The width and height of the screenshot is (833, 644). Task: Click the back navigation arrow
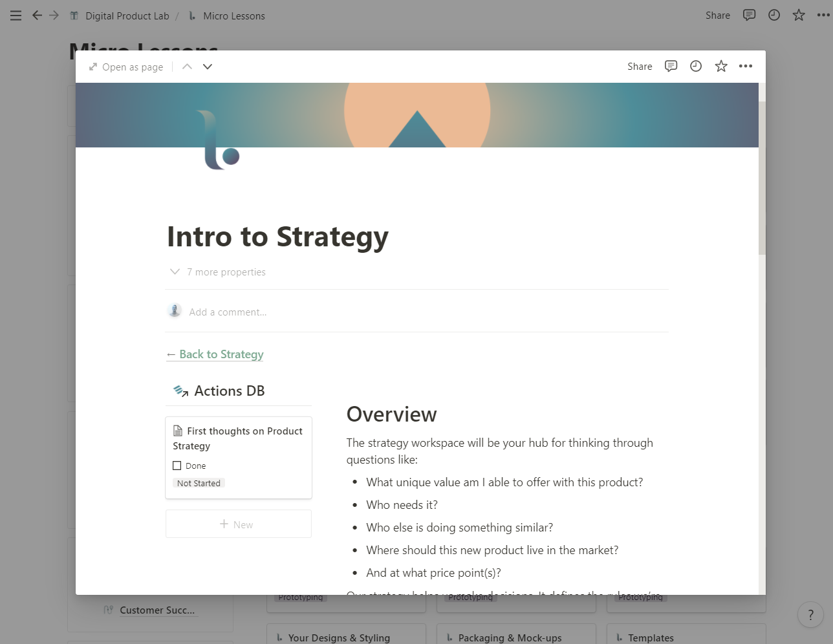[x=36, y=16]
